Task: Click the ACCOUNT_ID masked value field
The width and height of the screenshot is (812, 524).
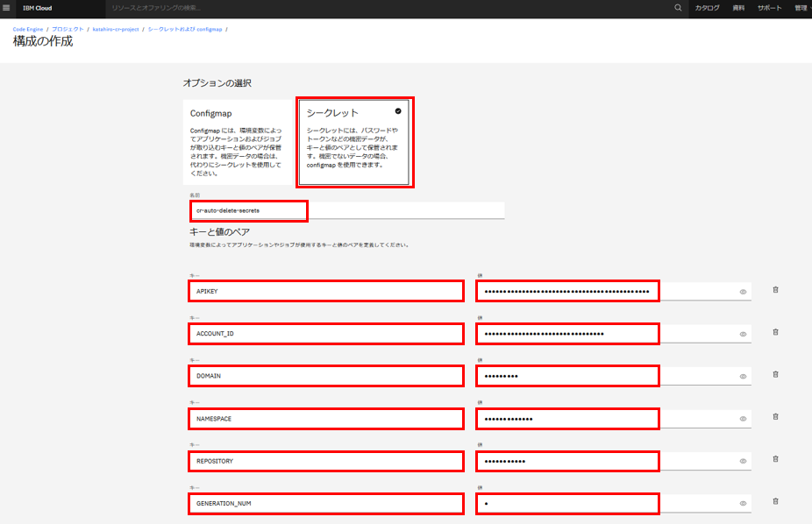Action: tap(614, 334)
